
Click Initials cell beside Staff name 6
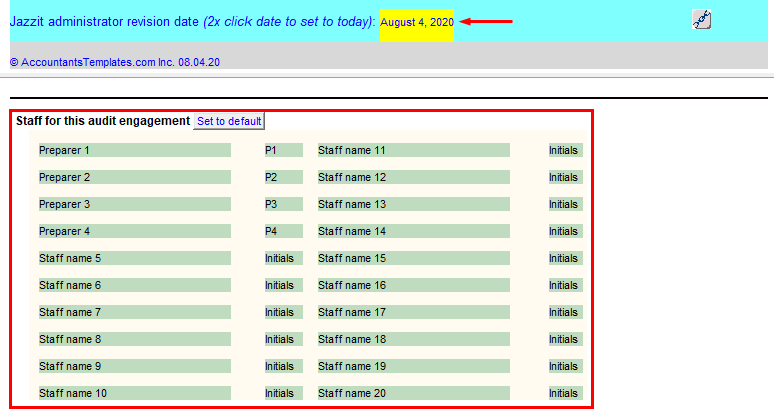click(283, 285)
